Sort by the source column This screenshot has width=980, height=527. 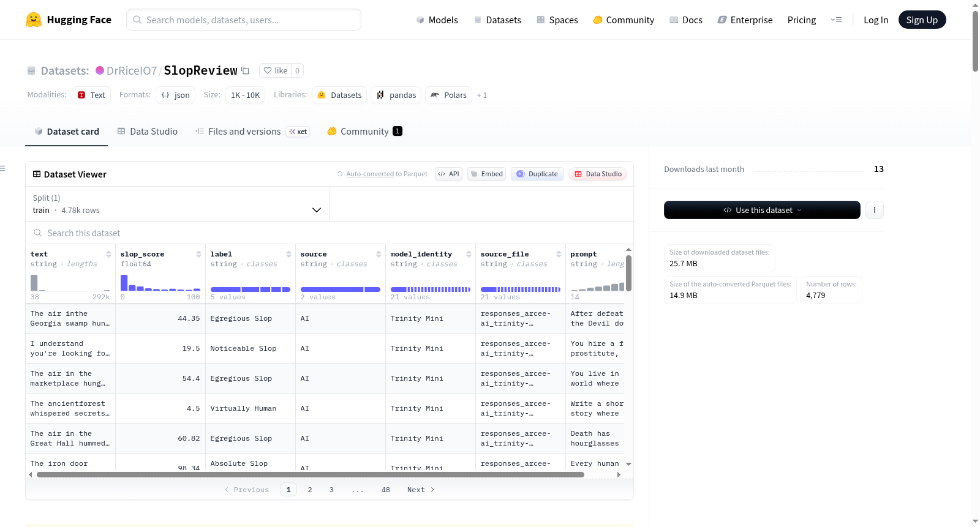pyautogui.click(x=379, y=254)
